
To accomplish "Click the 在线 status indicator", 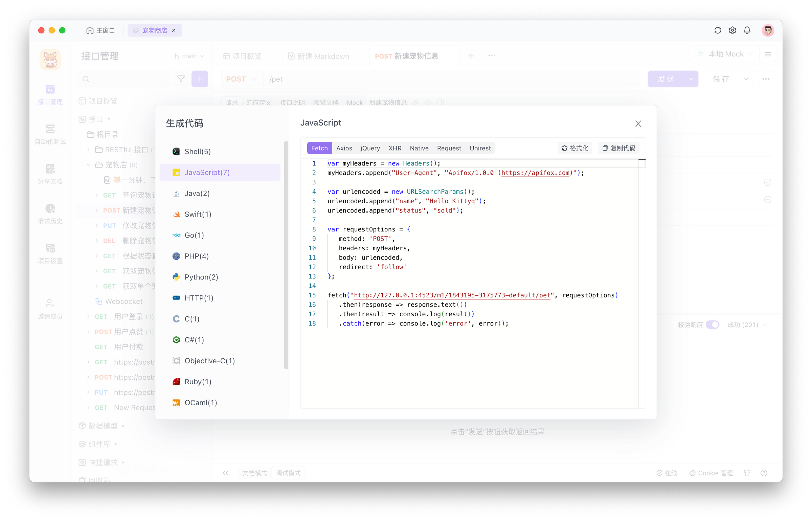I will (667, 473).
